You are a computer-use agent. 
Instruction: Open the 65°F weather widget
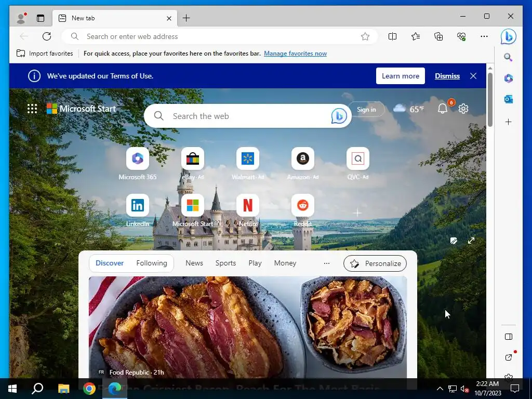click(x=409, y=109)
